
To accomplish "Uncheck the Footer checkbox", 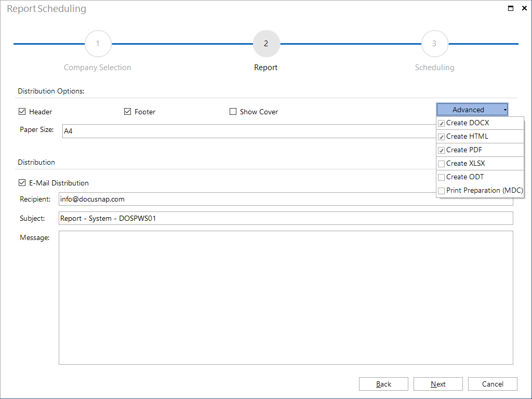I will coord(128,112).
